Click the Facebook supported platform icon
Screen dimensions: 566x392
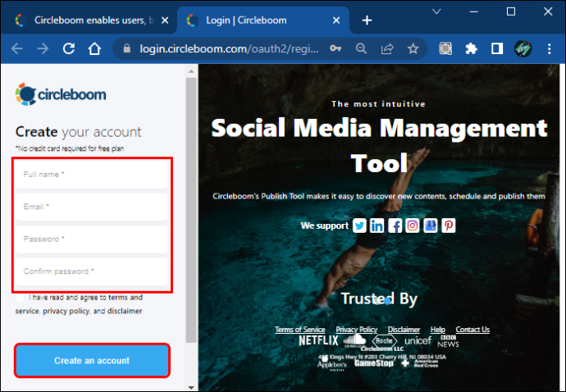click(395, 226)
